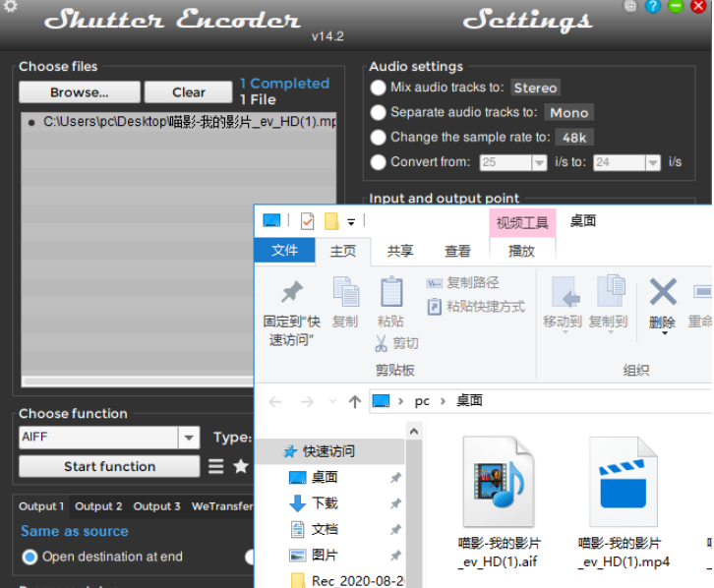Select 桌面 Desktop in sidebar
The image size is (714, 588).
pyautogui.click(x=325, y=478)
